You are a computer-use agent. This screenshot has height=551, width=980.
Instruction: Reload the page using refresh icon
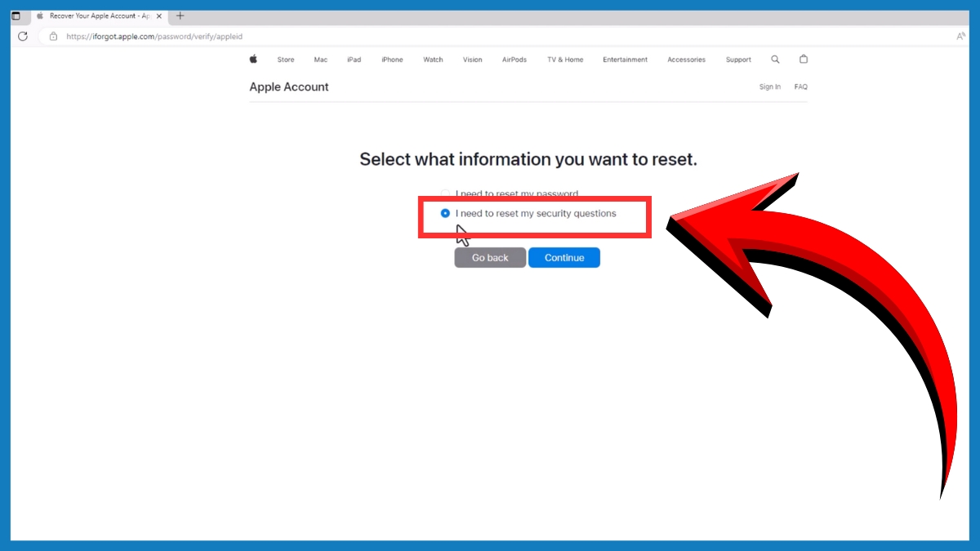pos(22,36)
